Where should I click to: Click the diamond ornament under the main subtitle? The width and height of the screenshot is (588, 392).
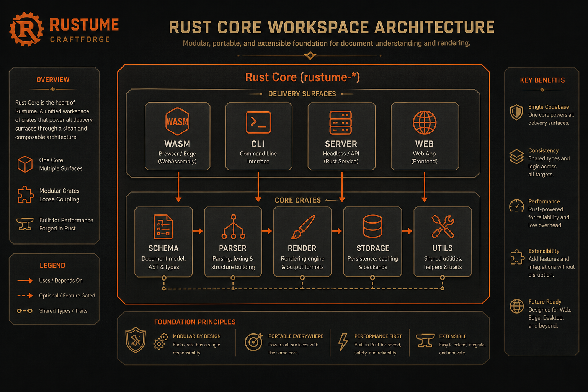point(310,56)
